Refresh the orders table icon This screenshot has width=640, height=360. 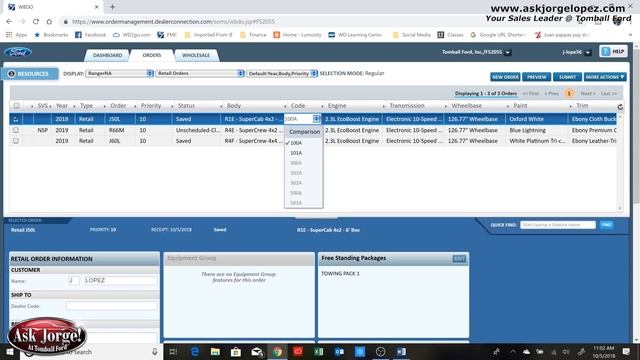[x=620, y=107]
